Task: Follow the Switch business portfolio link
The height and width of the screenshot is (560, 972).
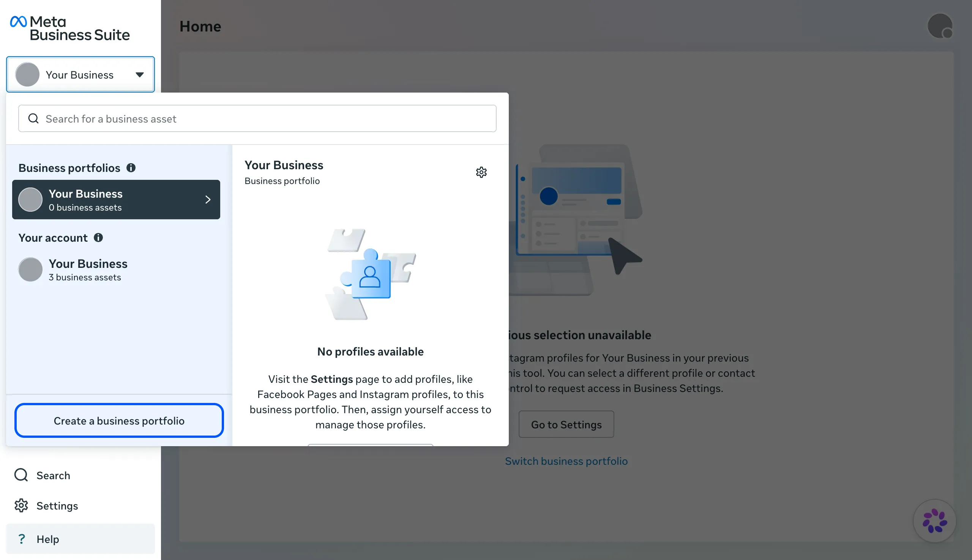Action: pos(566,461)
